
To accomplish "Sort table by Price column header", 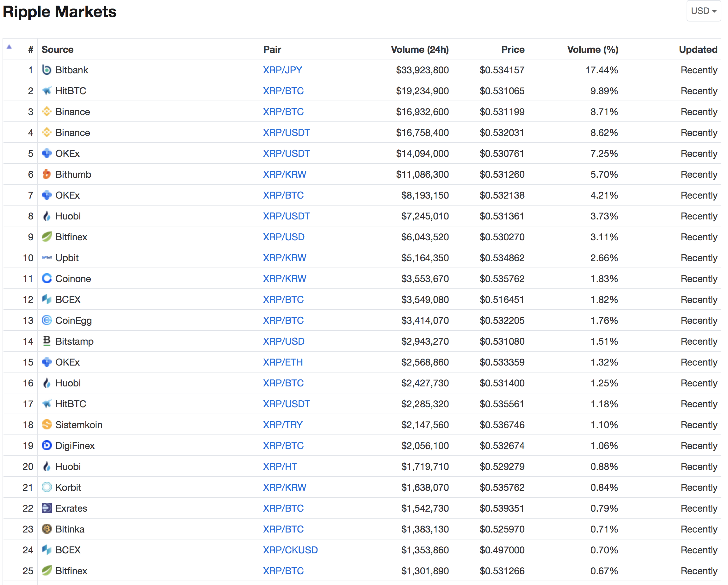I will click(x=513, y=50).
